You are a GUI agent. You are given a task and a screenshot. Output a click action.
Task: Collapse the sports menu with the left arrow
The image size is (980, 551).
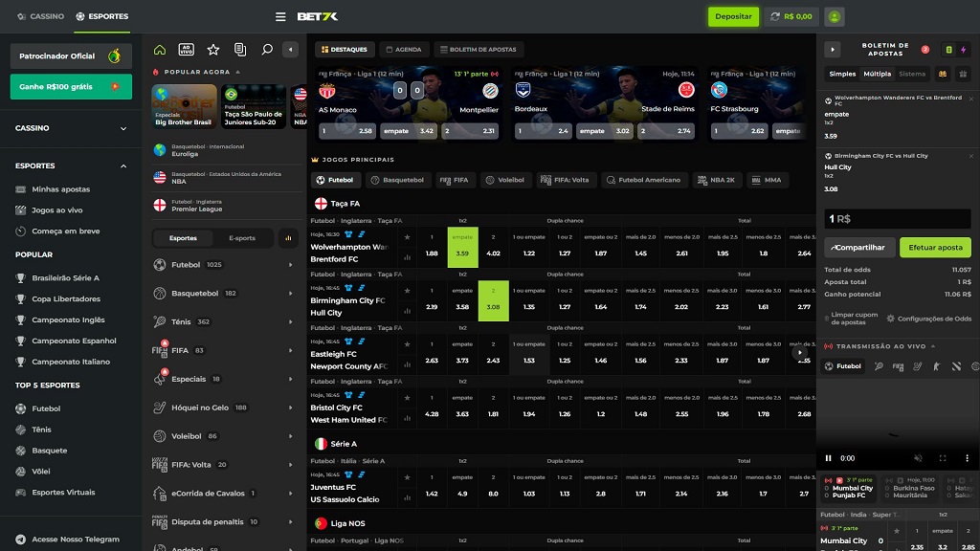291,50
